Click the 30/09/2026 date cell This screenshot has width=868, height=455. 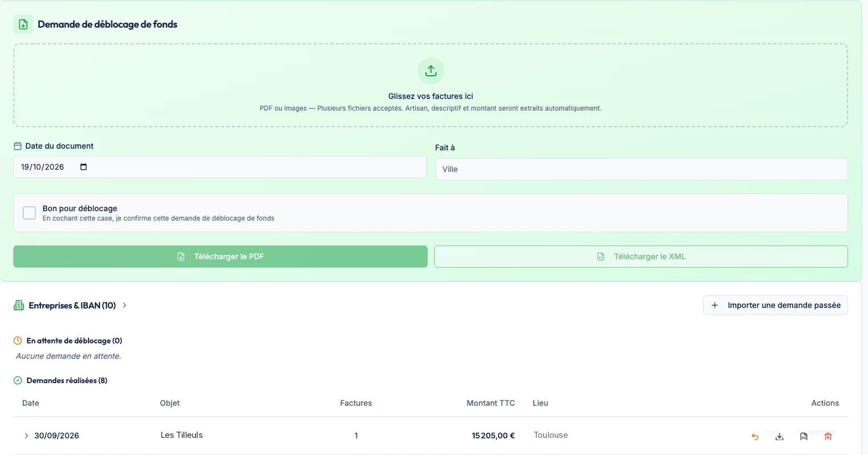57,436
